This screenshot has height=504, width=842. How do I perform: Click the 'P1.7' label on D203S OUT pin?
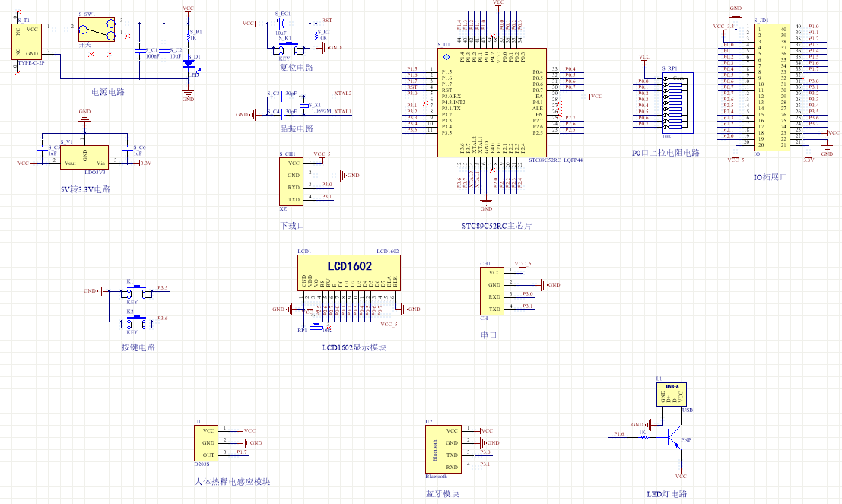tap(242, 452)
